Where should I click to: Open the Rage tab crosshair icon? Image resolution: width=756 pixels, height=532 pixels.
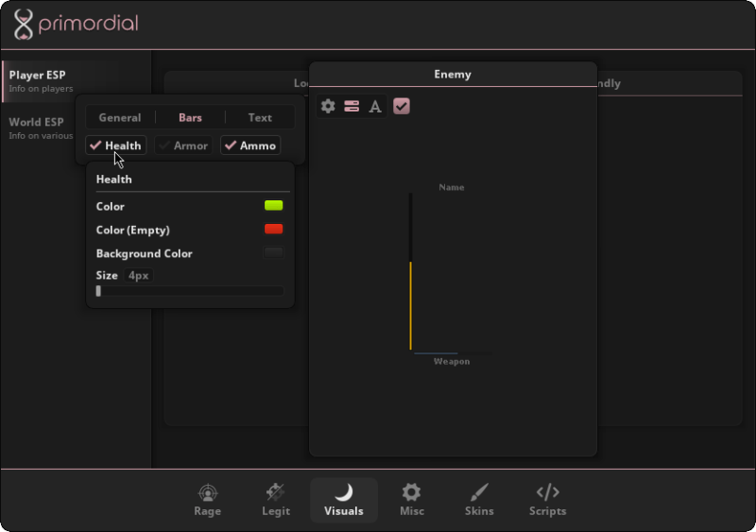[x=208, y=492]
